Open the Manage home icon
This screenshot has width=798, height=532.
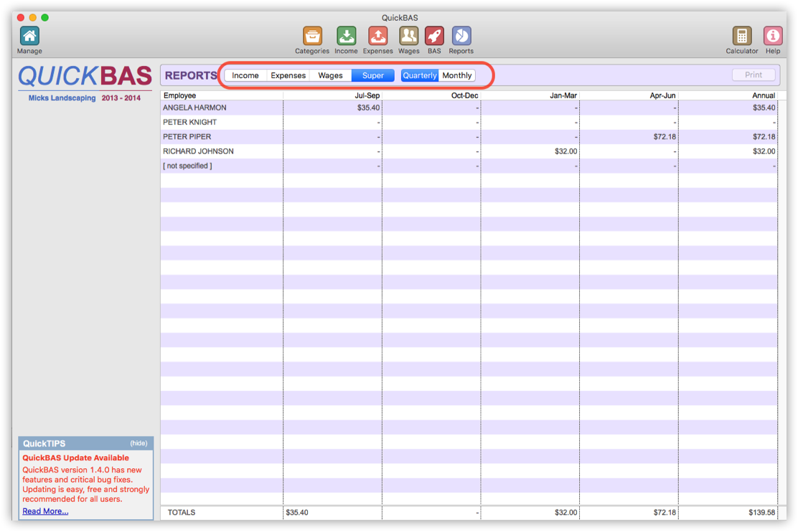coord(29,37)
